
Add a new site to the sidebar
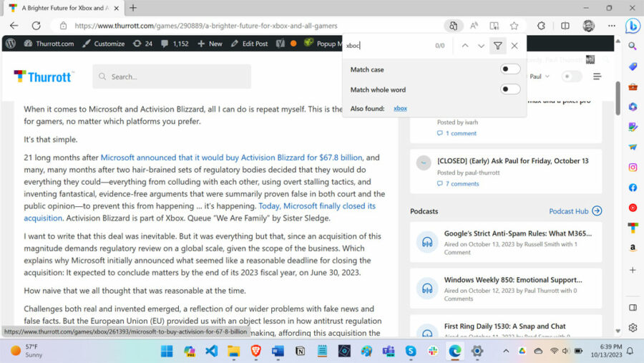(x=633, y=270)
